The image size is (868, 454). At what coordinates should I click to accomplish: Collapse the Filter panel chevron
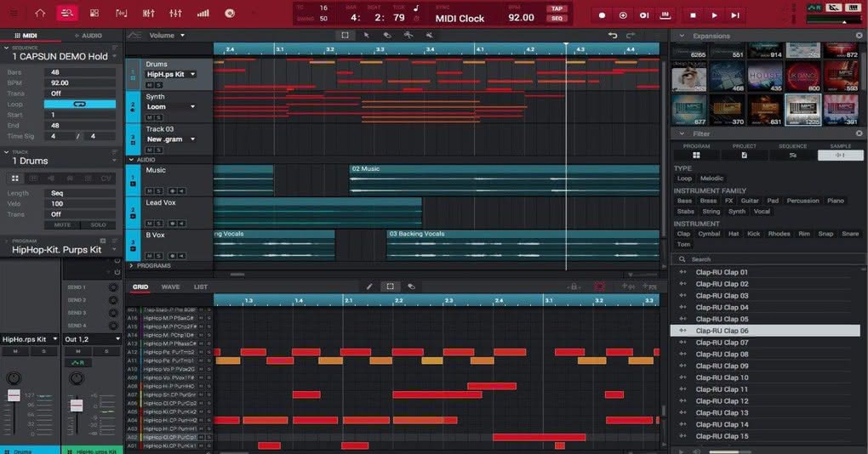point(682,133)
